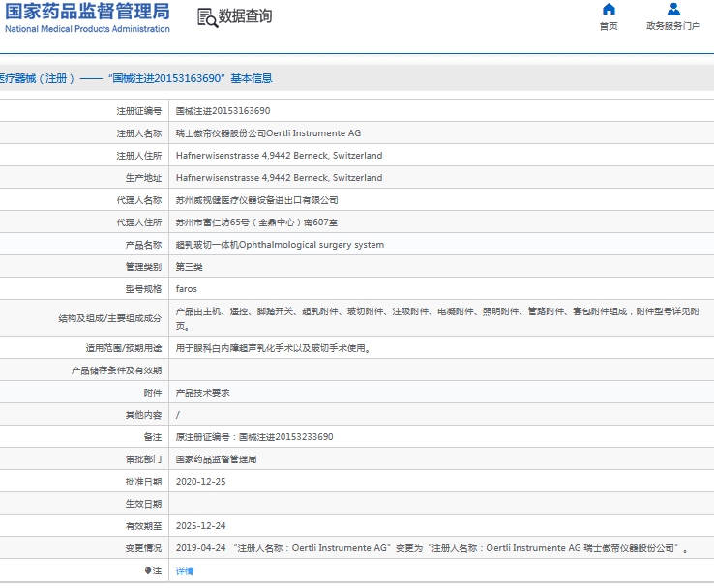Select approval department 国家药品监督管理局 value
Viewport: 714px width, 588px height.
[x=216, y=459]
